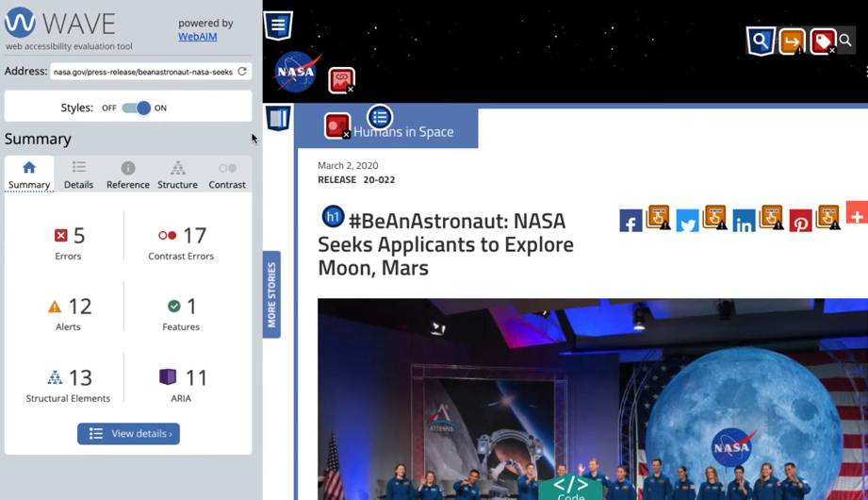Image resolution: width=868 pixels, height=500 pixels.
Task: Click the View details button
Action: [x=128, y=434]
